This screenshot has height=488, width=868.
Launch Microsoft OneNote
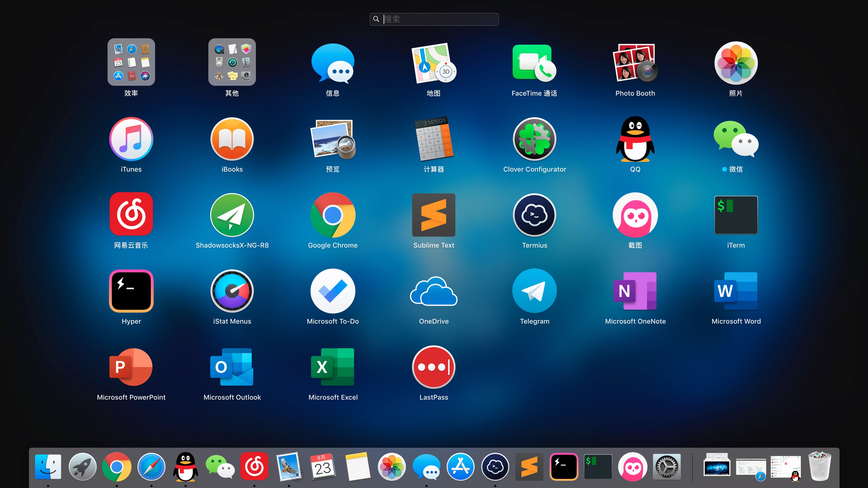pos(635,291)
